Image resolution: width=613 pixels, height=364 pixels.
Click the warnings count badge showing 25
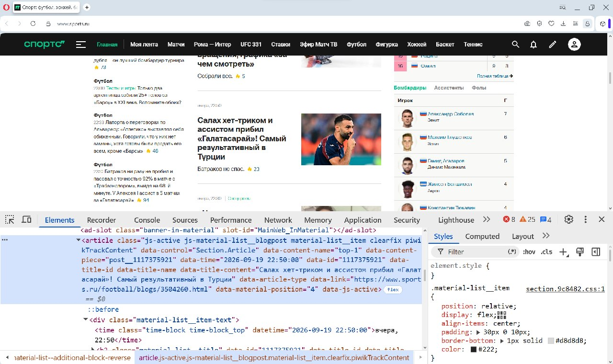click(x=527, y=219)
